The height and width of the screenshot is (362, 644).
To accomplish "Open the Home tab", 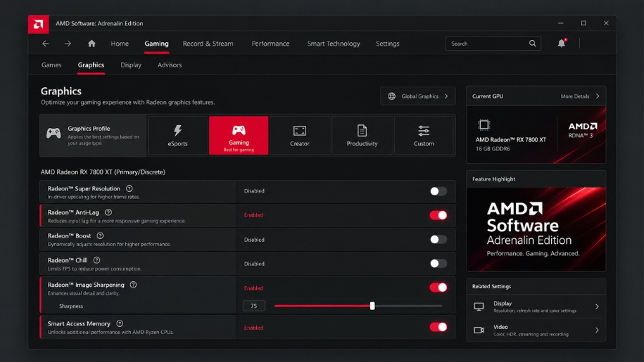I will pyautogui.click(x=119, y=44).
